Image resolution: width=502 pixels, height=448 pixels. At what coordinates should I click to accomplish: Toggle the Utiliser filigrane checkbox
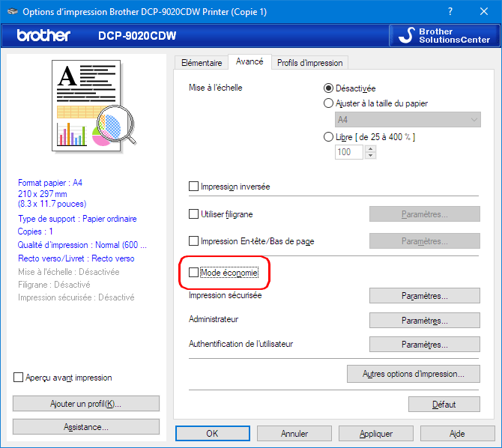194,214
